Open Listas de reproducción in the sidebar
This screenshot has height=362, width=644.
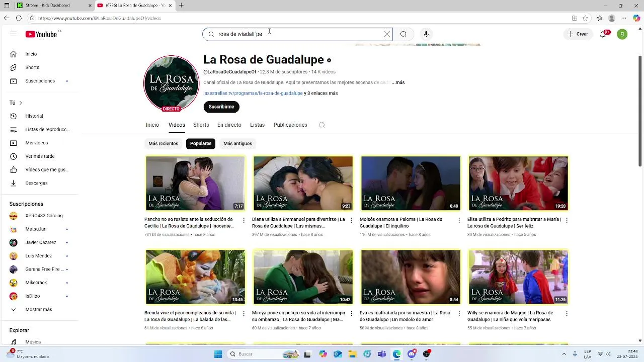point(39,130)
